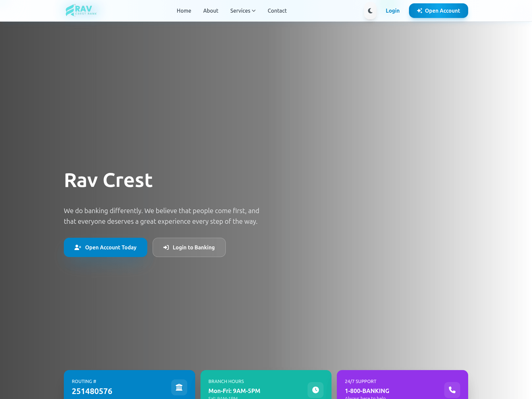Click the Open Account button in the header
The height and width of the screenshot is (399, 532).
point(438,11)
